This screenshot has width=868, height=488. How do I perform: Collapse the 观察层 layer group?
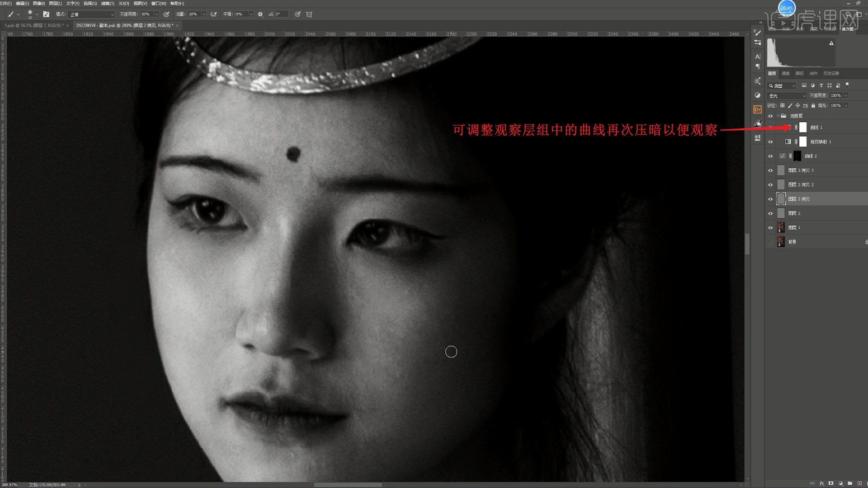coord(778,116)
